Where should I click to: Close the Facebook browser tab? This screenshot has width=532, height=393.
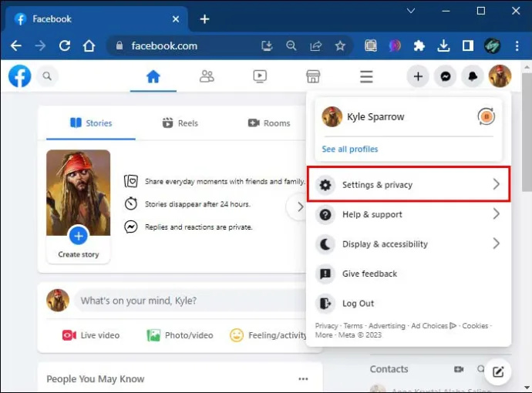(x=176, y=19)
